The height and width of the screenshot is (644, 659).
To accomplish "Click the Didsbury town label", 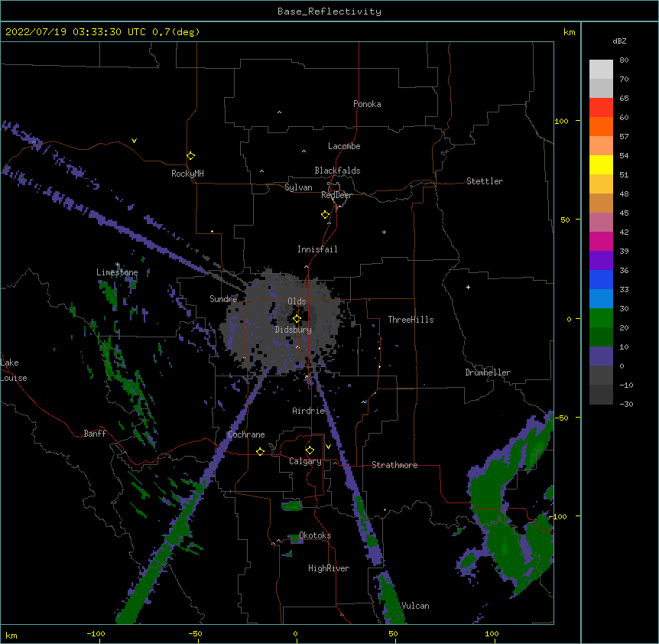I will [294, 330].
